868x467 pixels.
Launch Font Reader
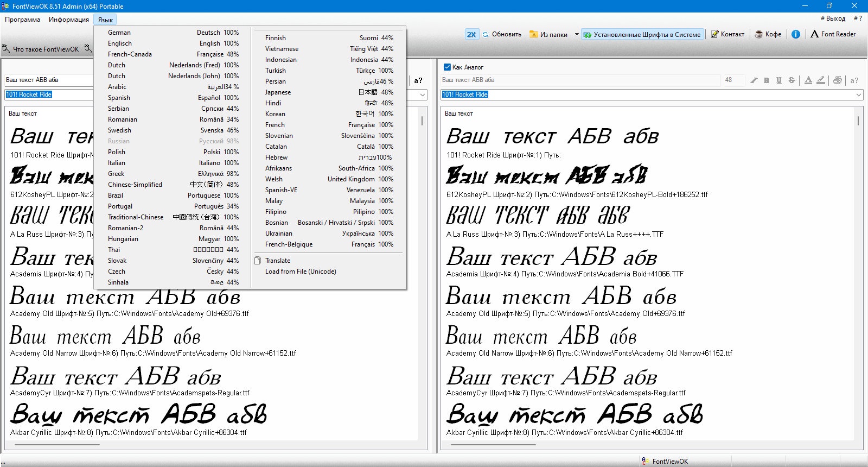833,34
